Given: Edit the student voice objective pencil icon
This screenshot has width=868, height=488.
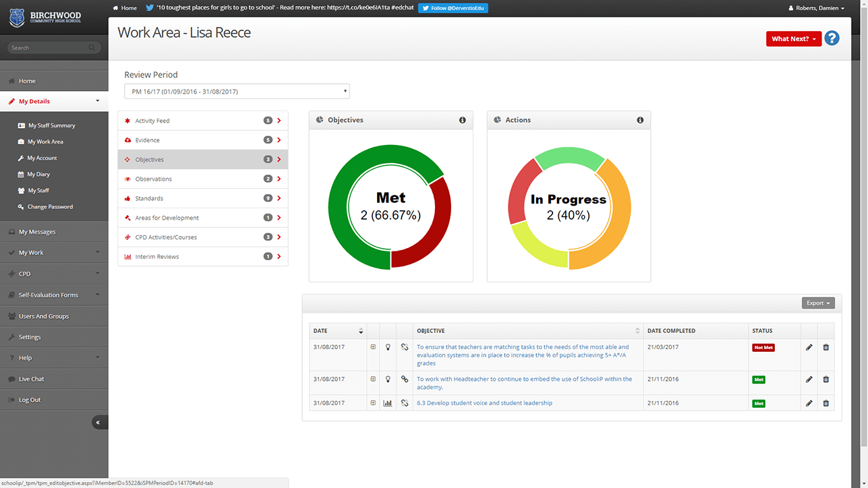Looking at the screenshot, I should (x=809, y=403).
